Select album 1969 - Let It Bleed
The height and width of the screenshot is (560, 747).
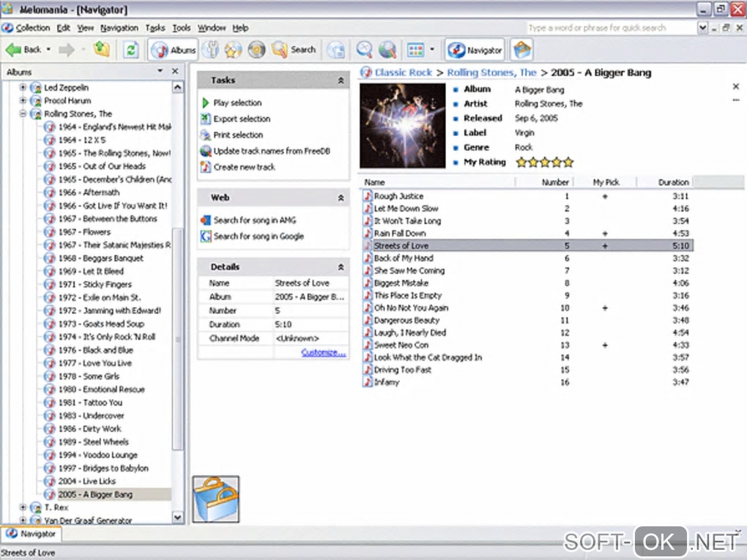pos(91,271)
